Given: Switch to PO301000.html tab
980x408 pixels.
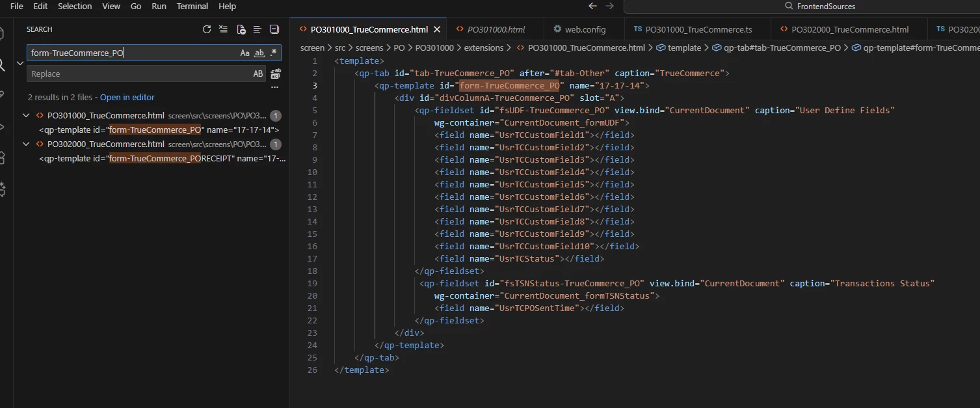Looking at the screenshot, I should point(496,29).
